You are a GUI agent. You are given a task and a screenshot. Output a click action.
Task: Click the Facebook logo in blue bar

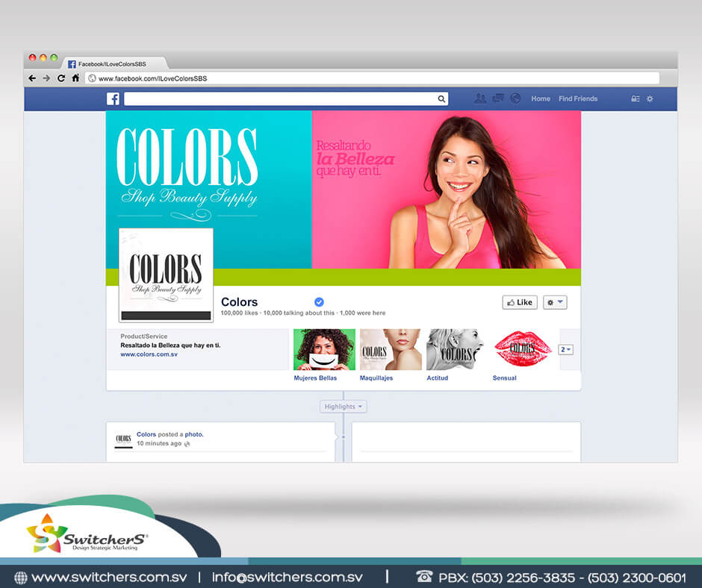[x=113, y=99]
